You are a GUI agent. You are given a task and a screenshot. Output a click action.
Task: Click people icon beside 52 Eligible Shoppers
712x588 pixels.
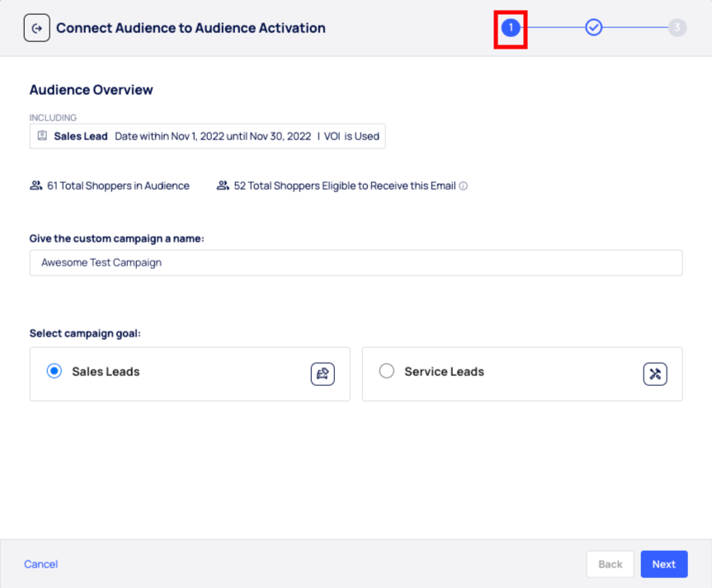point(223,186)
